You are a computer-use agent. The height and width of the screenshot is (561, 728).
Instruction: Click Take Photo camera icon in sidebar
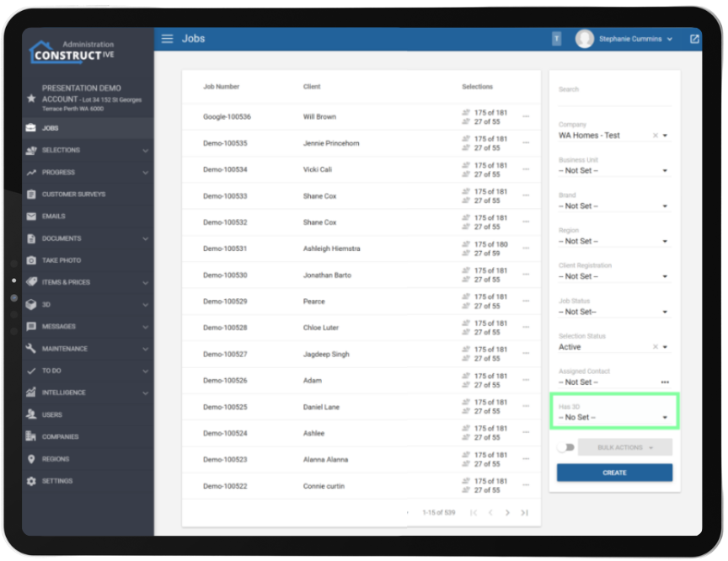click(x=31, y=260)
